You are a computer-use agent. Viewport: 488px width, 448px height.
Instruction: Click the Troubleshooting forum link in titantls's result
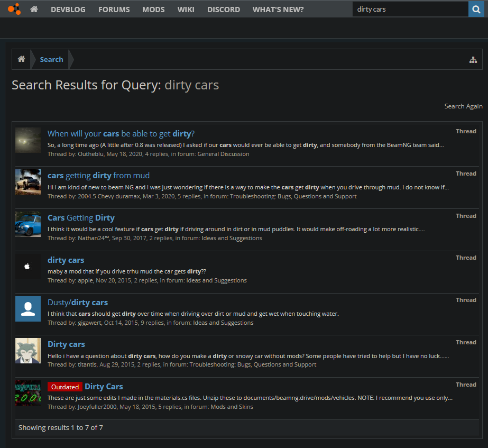coord(253,364)
